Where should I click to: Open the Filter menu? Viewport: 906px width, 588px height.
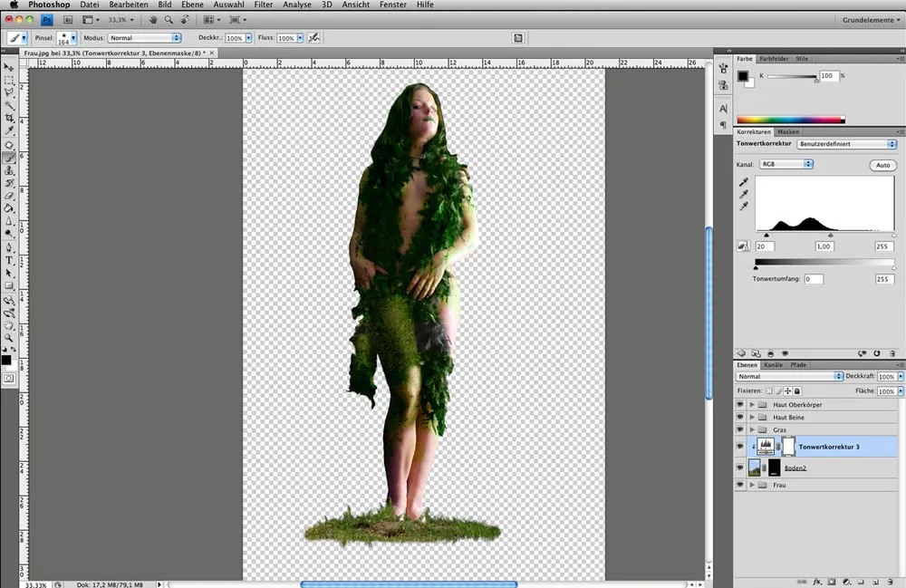click(263, 5)
